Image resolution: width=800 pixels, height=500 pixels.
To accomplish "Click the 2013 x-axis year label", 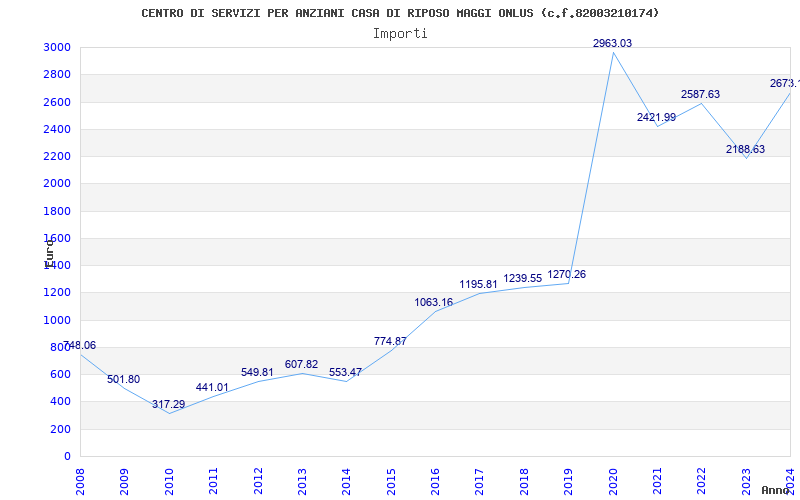I will pyautogui.click(x=302, y=481).
